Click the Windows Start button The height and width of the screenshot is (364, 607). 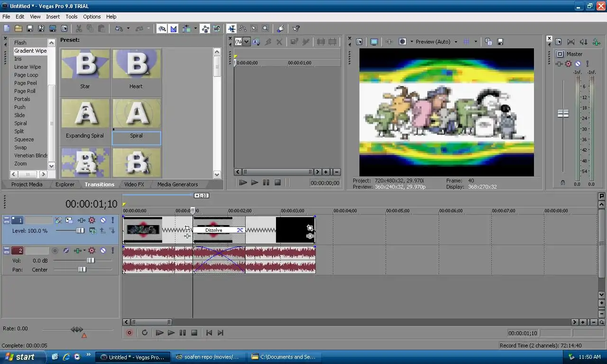pos(23,357)
